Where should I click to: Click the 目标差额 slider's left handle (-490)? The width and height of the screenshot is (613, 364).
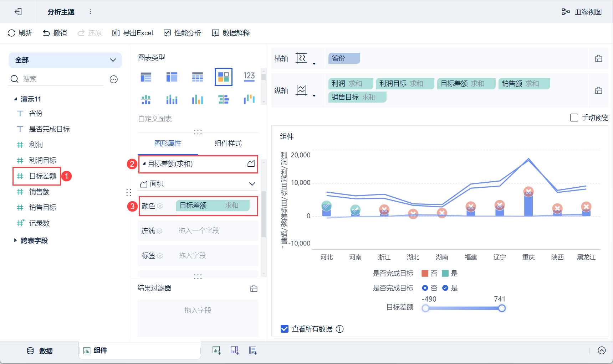pos(425,308)
